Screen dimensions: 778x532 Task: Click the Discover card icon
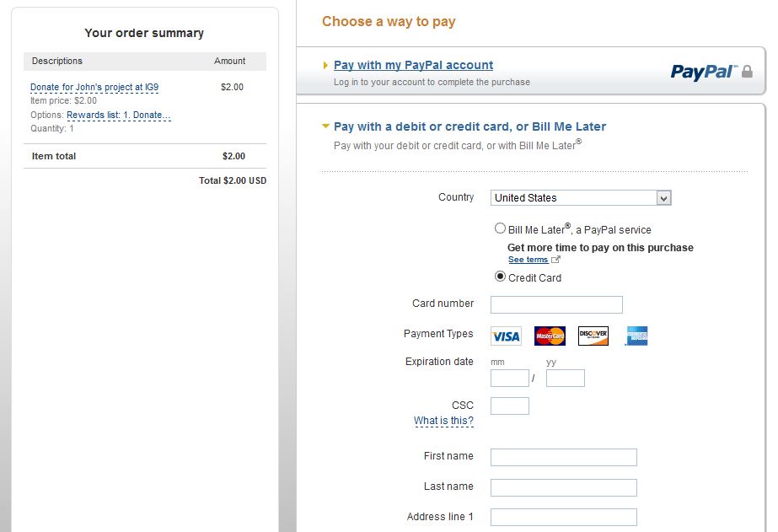(x=593, y=336)
